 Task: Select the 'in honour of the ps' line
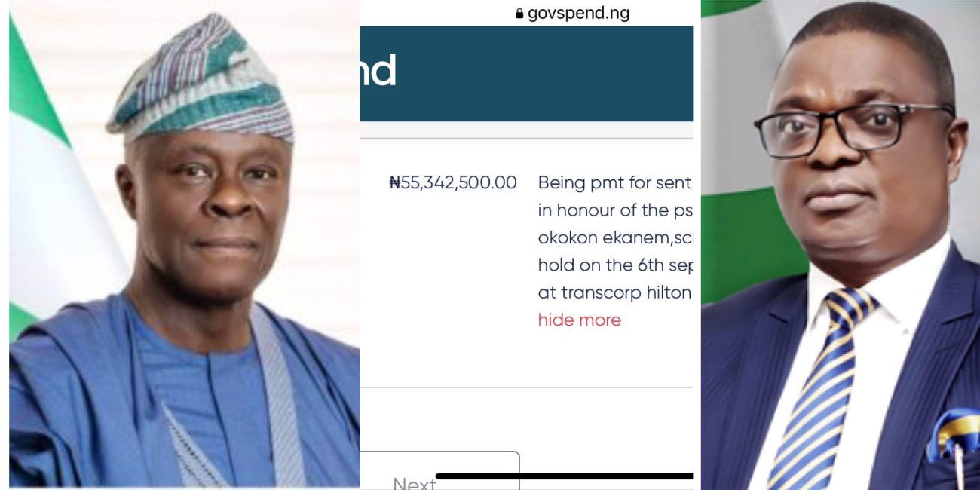pos(614,210)
